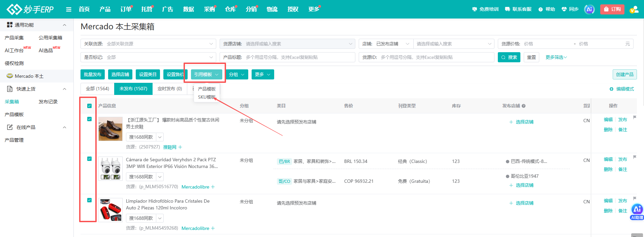Toggle the hamburger menu icon

click(69, 9)
